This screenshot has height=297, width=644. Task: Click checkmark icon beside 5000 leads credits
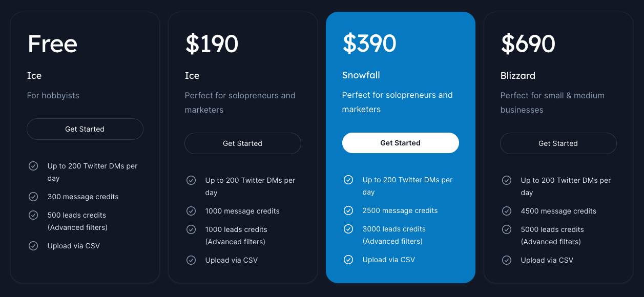point(507,229)
